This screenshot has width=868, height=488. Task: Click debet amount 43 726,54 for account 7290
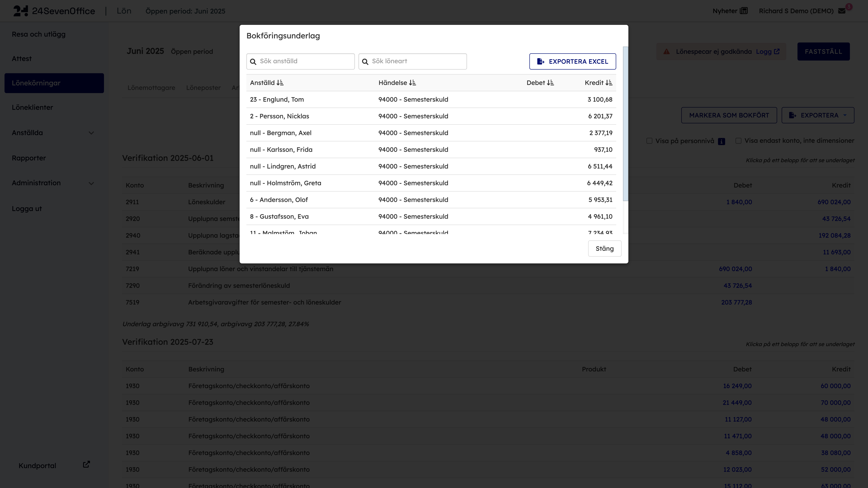click(738, 286)
